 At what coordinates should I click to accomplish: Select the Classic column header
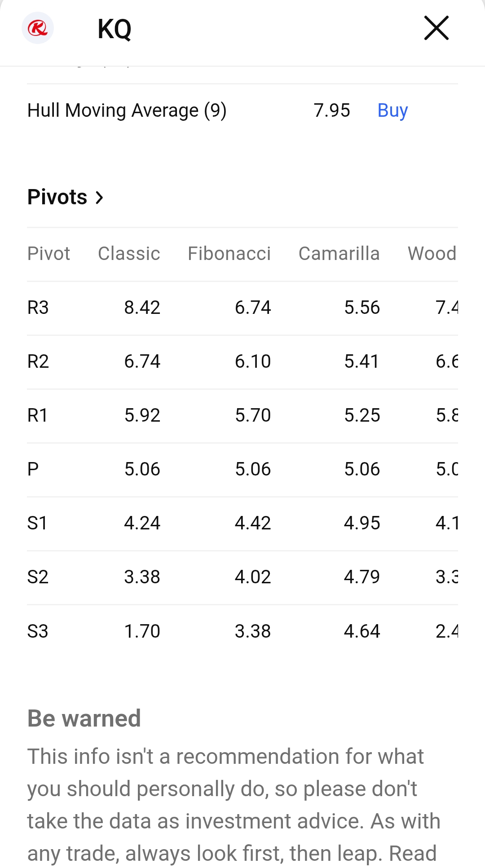click(129, 254)
